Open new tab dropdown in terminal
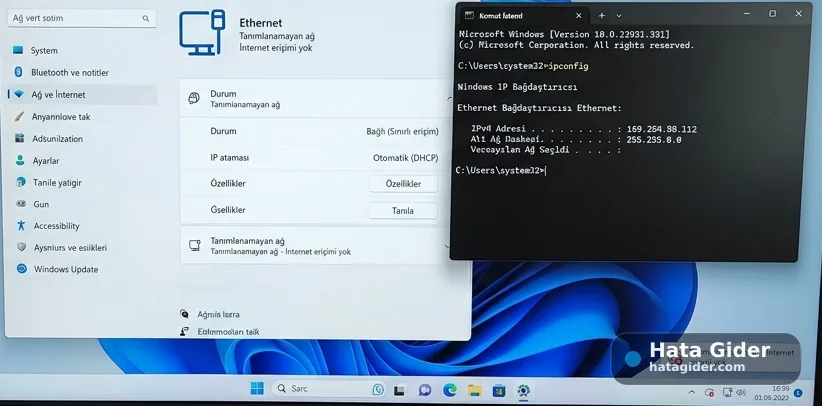 [619, 16]
